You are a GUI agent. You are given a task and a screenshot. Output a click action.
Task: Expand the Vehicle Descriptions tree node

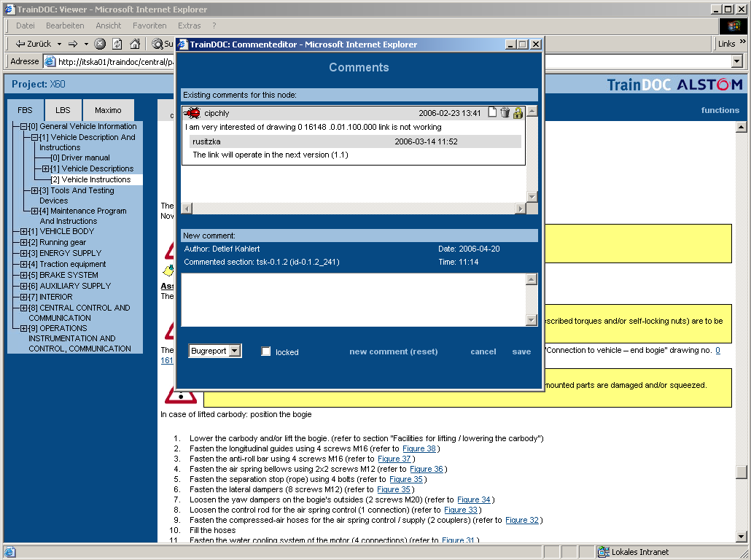tap(45, 168)
